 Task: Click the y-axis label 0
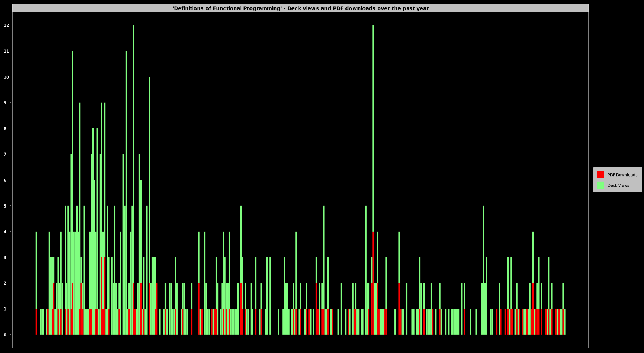(x=5, y=335)
